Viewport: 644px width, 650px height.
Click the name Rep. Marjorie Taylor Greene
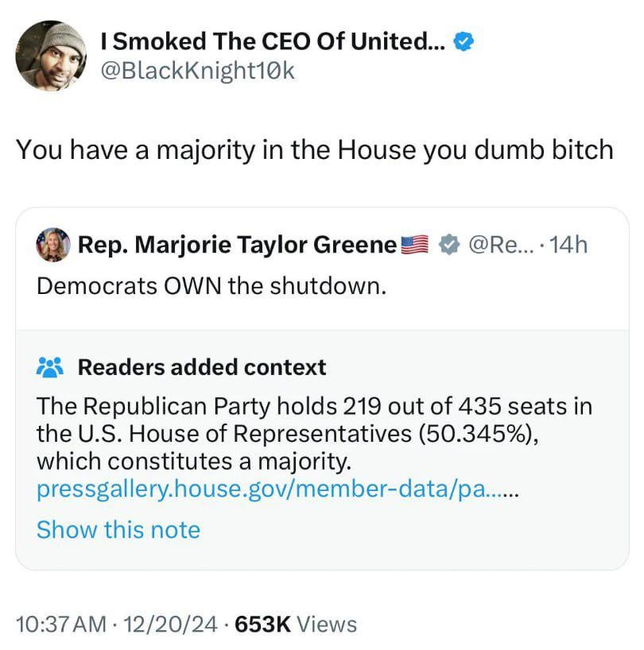[x=237, y=244]
